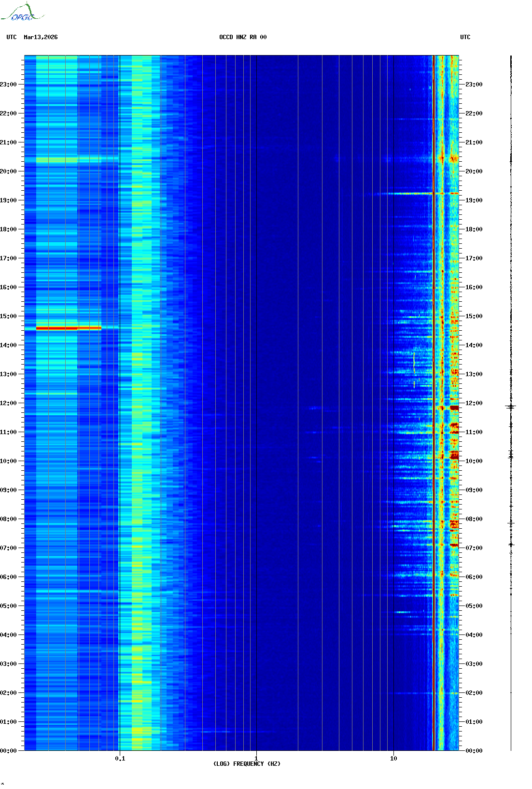Click the UTC label beside the date

(x=12, y=37)
